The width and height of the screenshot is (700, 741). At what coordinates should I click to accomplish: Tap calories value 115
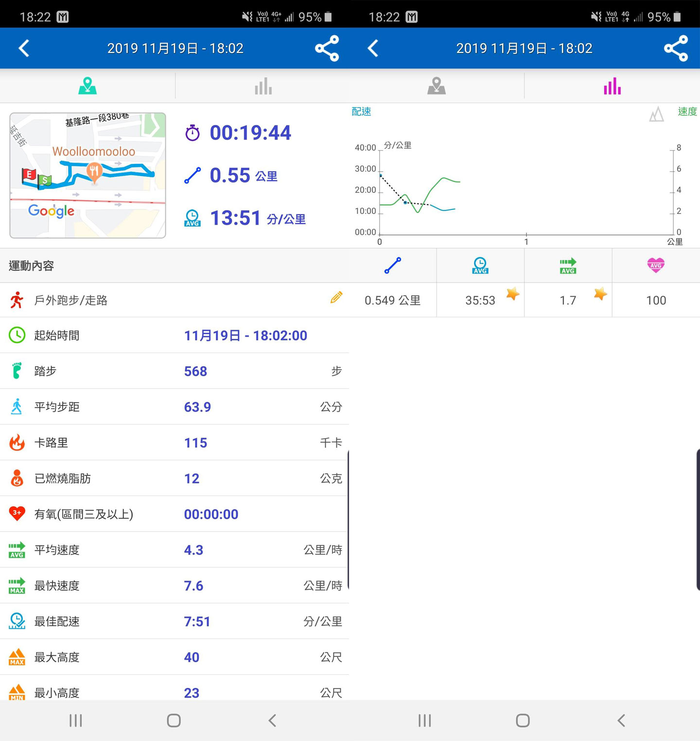point(195,443)
